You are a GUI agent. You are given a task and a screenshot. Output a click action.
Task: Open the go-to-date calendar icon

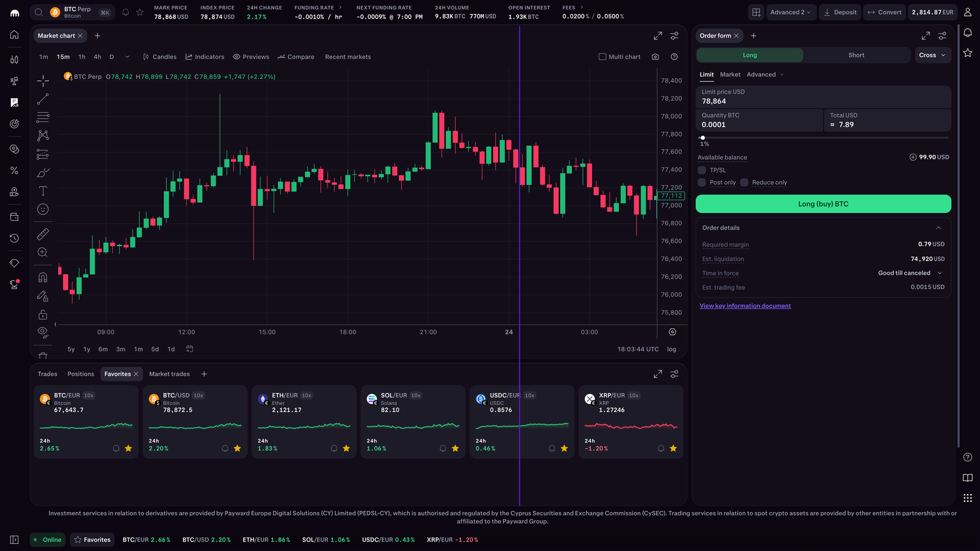pyautogui.click(x=189, y=349)
